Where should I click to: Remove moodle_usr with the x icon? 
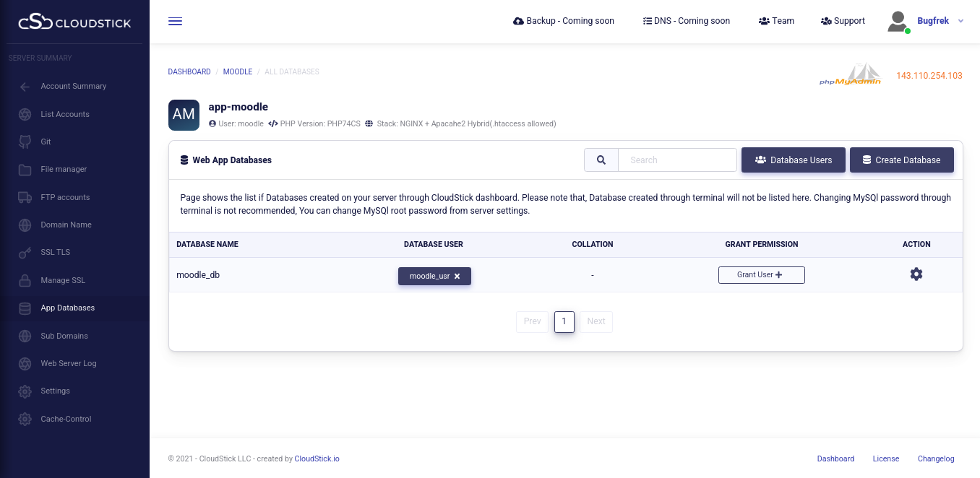457,277
